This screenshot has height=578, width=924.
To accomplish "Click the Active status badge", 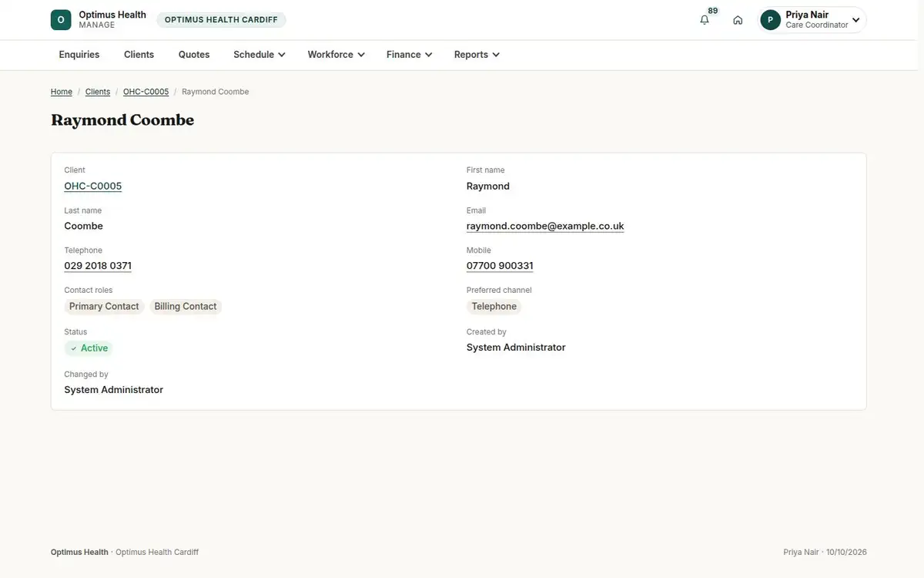I will click(x=89, y=348).
